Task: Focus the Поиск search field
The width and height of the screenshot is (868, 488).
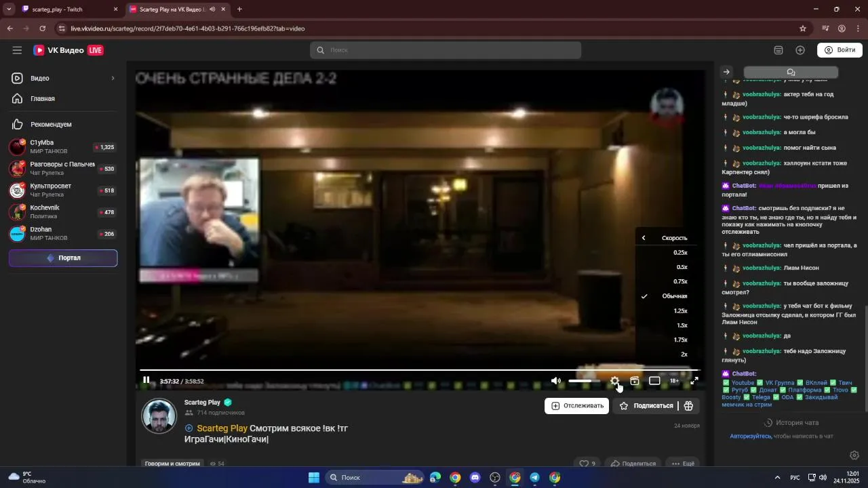Action: pos(446,50)
